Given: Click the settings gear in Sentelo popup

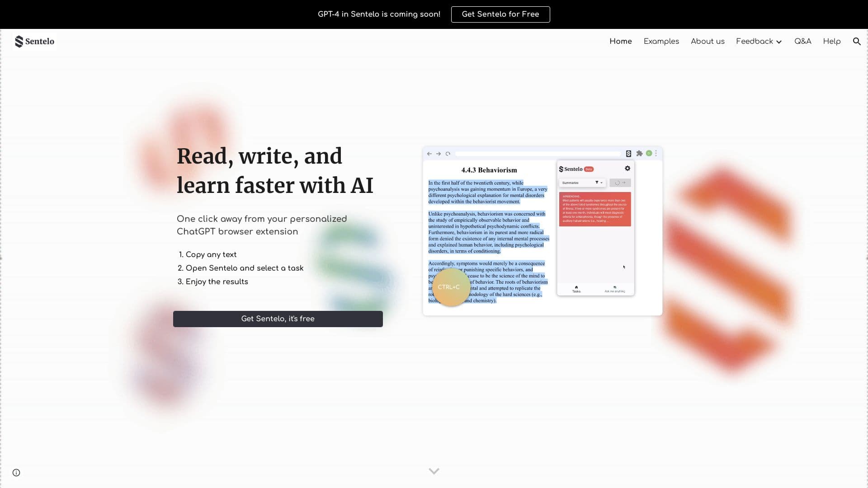Looking at the screenshot, I should 627,169.
